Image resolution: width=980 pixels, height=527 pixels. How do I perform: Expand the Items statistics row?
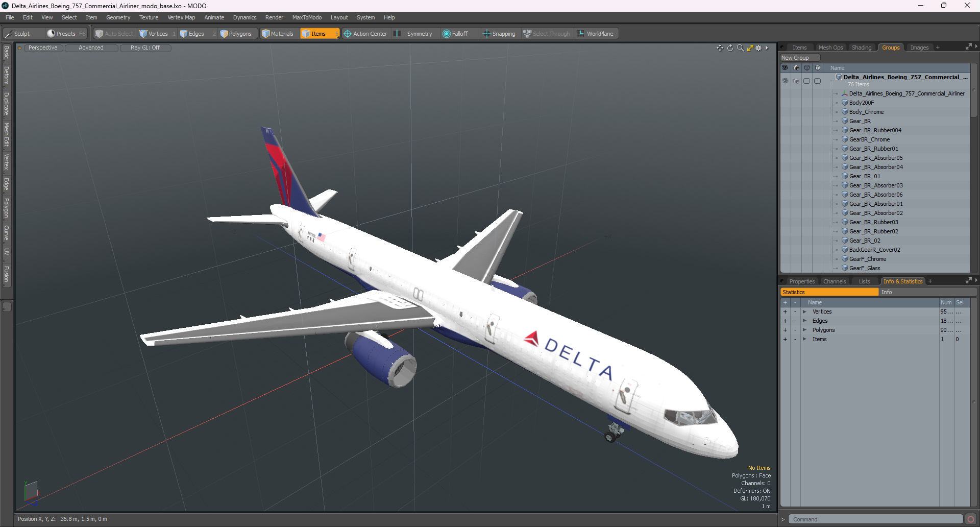805,339
